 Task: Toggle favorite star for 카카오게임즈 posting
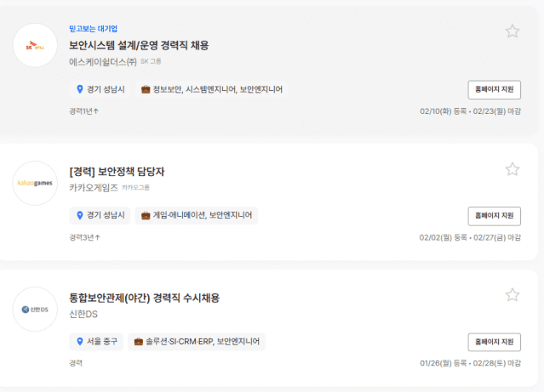[513, 169]
